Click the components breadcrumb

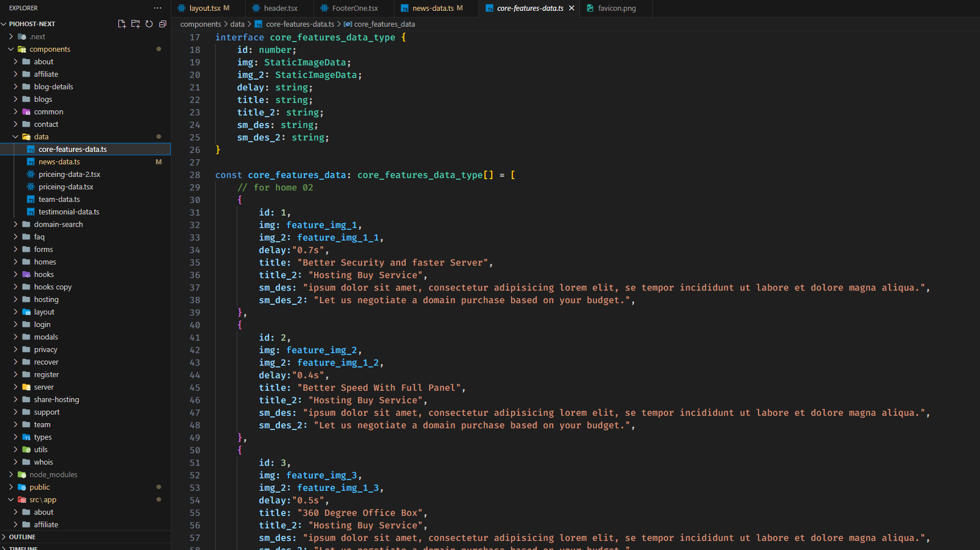point(200,24)
